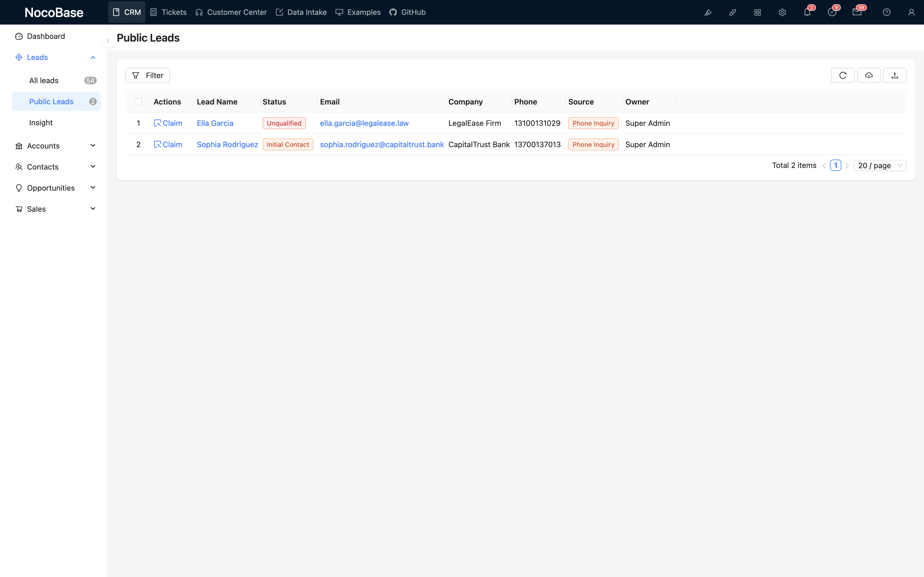Click sophia.rodriguez@capitaltrust.bank email link
The width and height of the screenshot is (924, 577).
(382, 145)
